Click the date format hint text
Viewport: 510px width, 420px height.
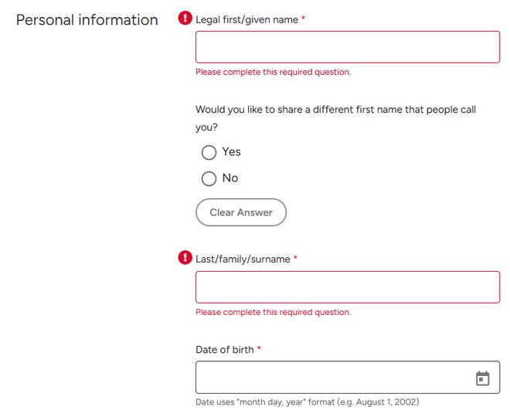[307, 402]
